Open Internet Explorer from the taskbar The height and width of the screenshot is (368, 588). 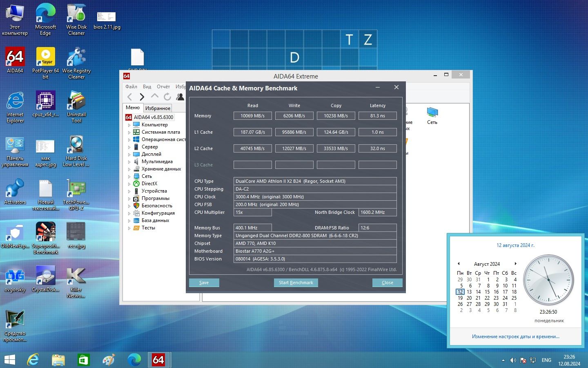tap(33, 360)
